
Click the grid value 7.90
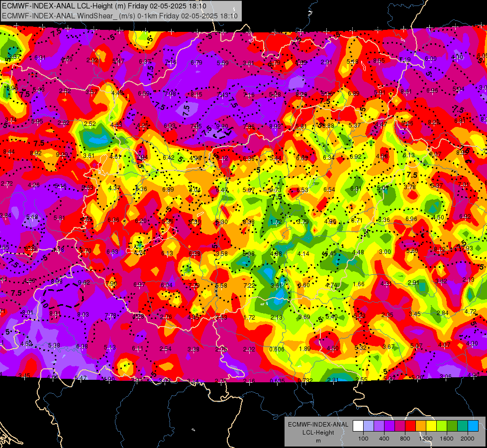click(111, 284)
